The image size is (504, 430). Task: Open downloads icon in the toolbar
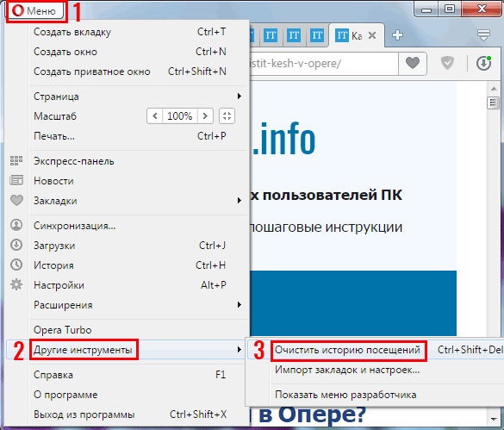coord(483,63)
